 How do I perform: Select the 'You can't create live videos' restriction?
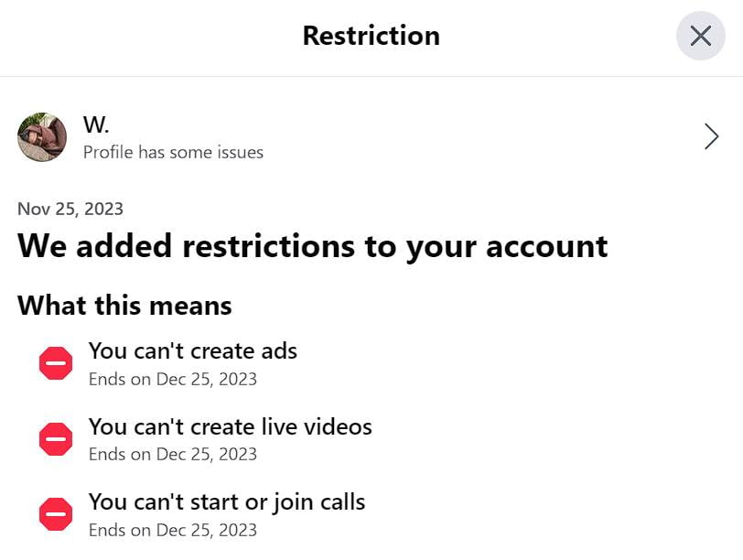tap(230, 426)
